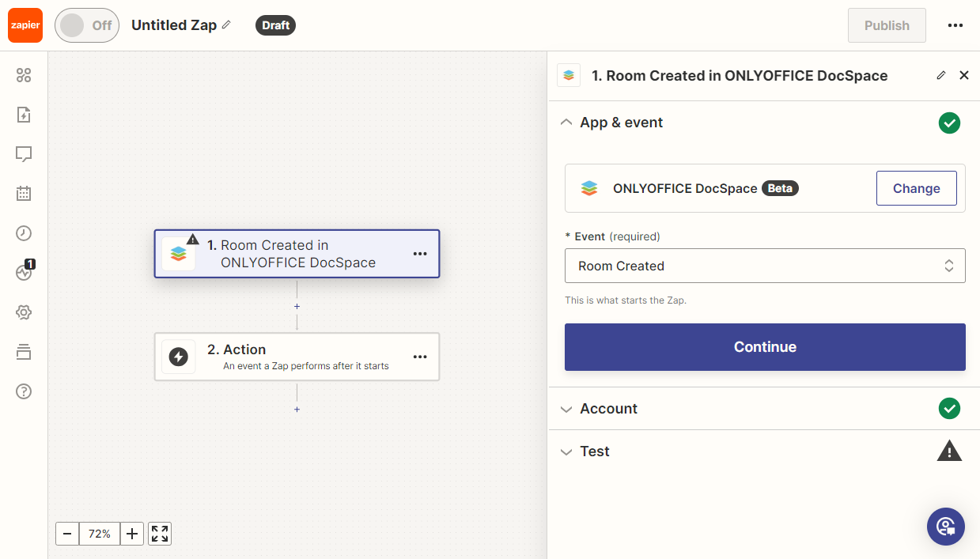Click the Continue button

click(764, 347)
